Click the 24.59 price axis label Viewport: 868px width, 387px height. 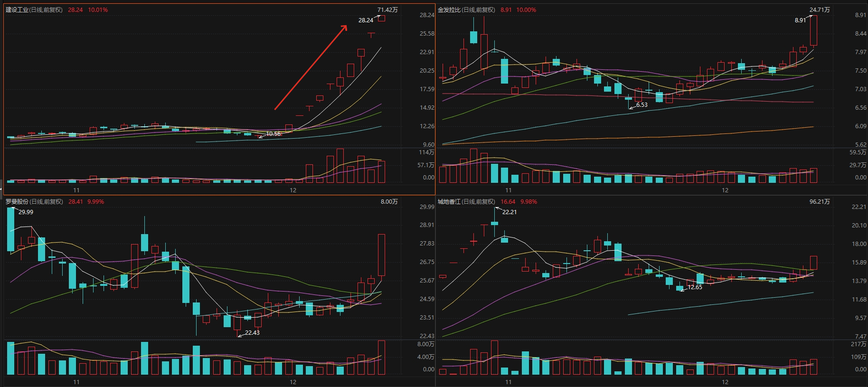427,299
